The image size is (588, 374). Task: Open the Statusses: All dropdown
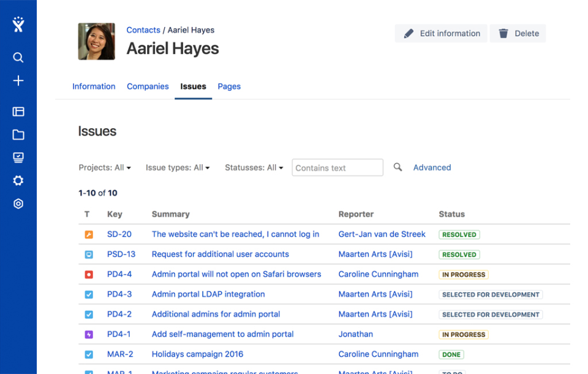click(x=254, y=167)
